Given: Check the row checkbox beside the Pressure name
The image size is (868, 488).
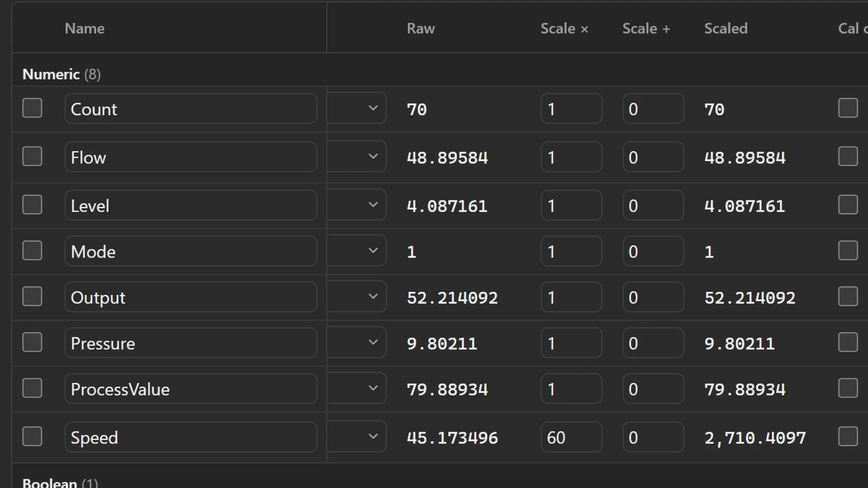Looking at the screenshot, I should (32, 342).
